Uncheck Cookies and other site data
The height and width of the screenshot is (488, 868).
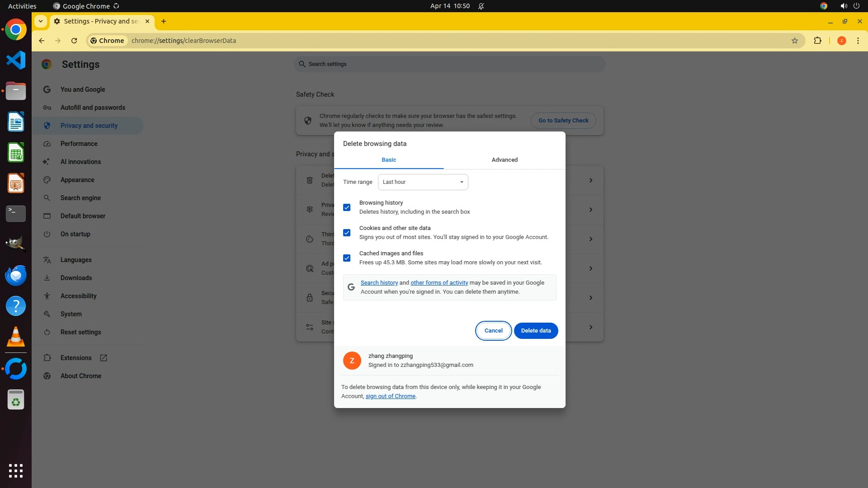(347, 233)
